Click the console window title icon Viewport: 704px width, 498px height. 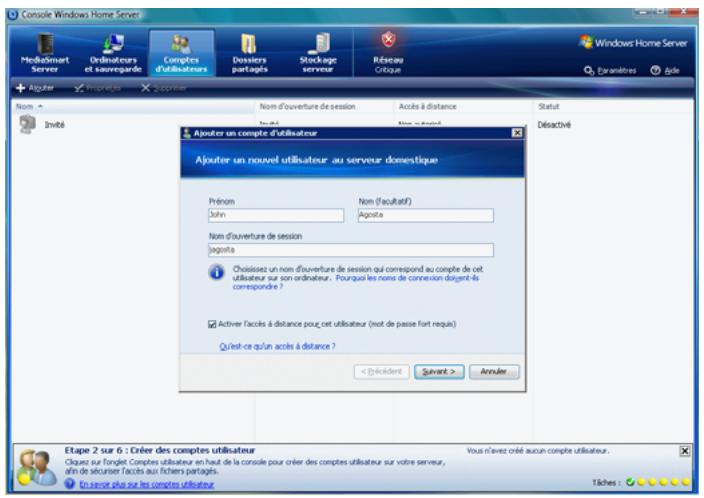pyautogui.click(x=13, y=14)
